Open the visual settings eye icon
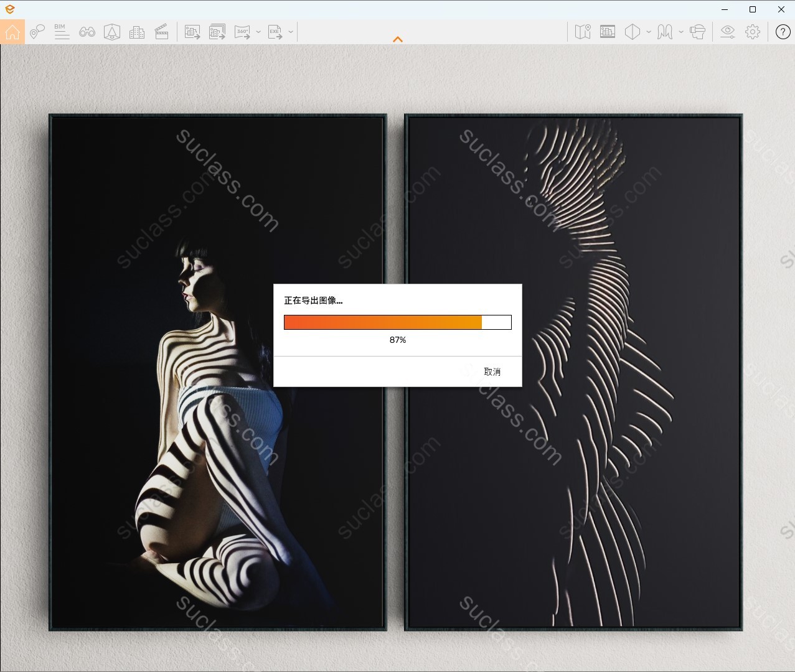The width and height of the screenshot is (795, 672). 728,32
